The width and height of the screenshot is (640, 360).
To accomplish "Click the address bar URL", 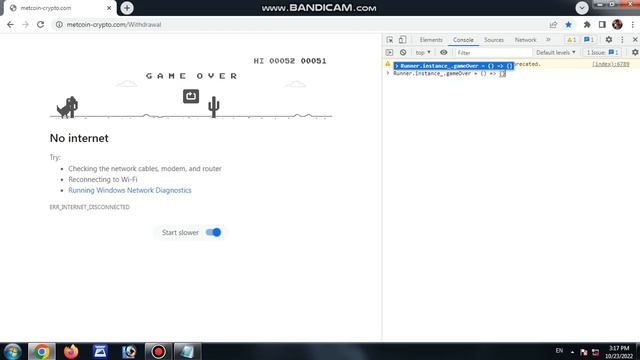I will click(114, 24).
